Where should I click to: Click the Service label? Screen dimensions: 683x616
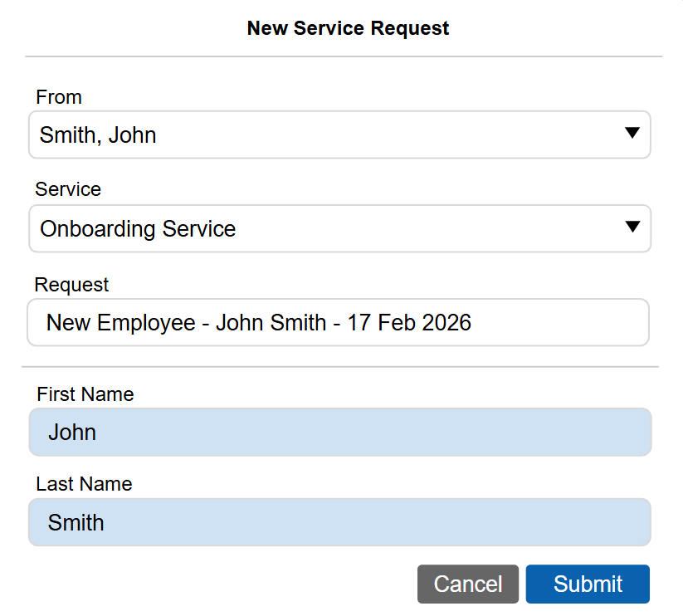[67, 189]
